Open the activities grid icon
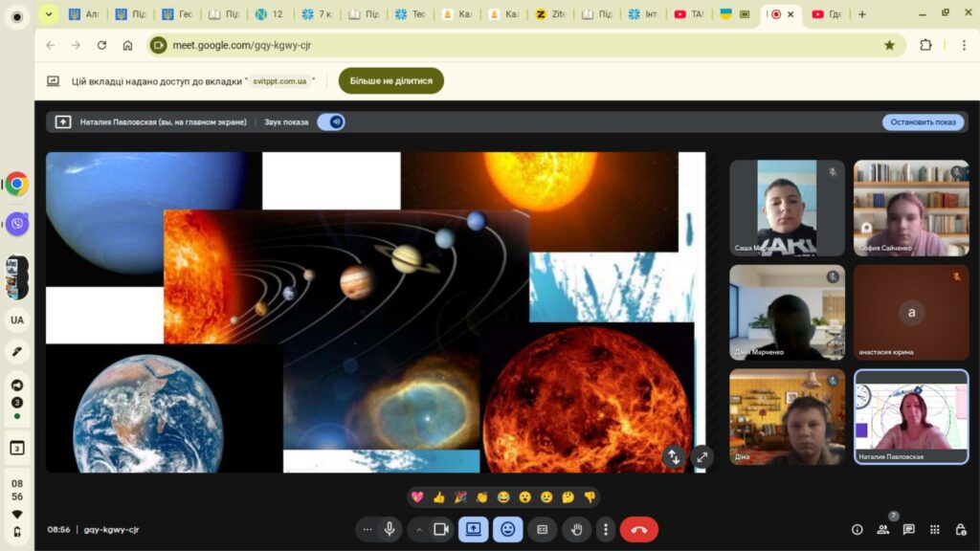The height and width of the screenshot is (551, 980). (x=934, y=529)
